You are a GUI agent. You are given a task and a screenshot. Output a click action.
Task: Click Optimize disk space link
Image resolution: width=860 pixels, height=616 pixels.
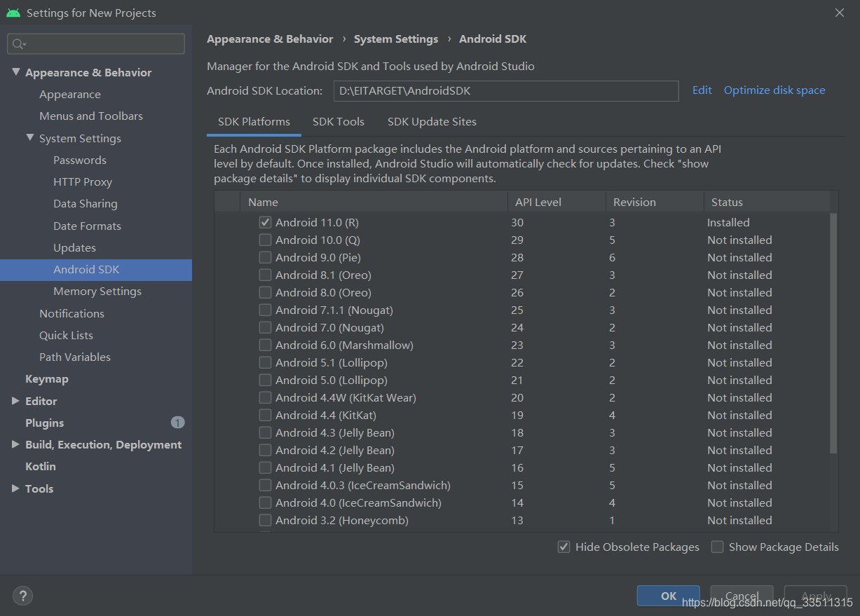click(774, 90)
